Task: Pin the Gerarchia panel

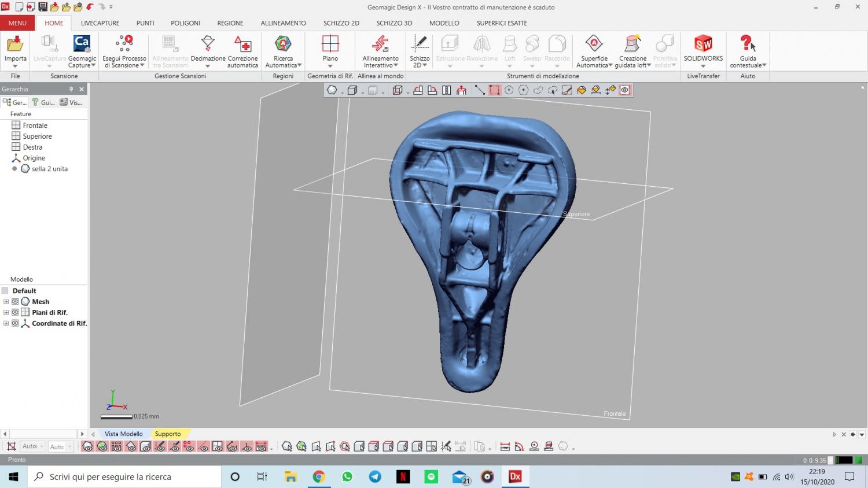Action: [x=71, y=89]
